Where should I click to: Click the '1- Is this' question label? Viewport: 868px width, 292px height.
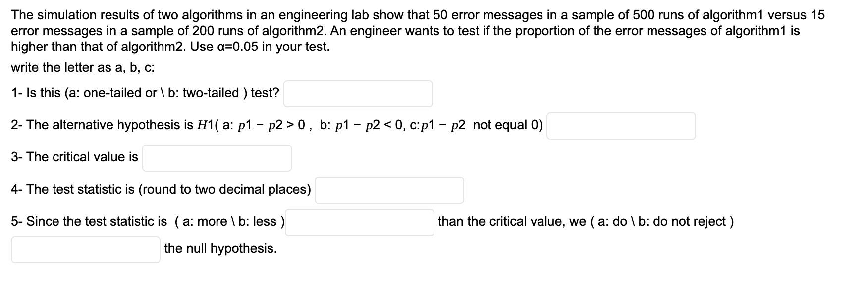tap(36, 93)
